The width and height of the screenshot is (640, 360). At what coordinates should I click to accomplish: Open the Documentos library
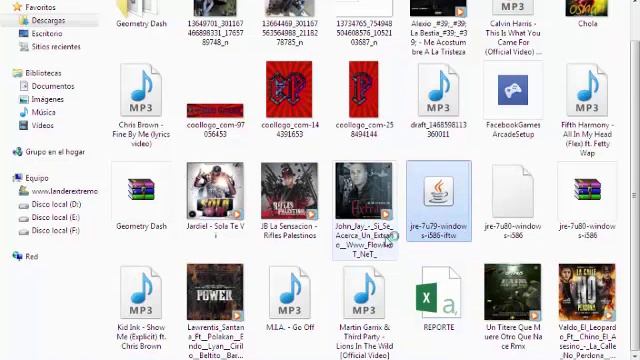tap(53, 86)
